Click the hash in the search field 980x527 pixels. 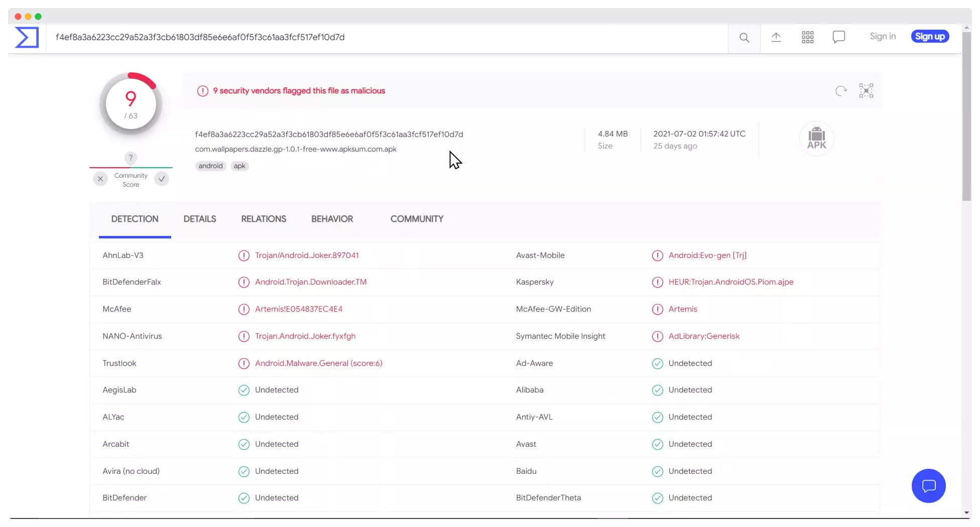[200, 37]
